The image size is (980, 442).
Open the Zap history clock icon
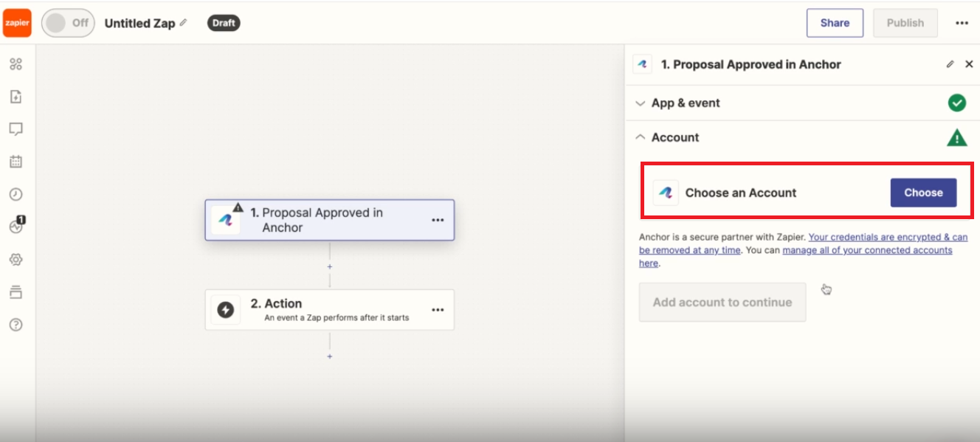(x=16, y=194)
